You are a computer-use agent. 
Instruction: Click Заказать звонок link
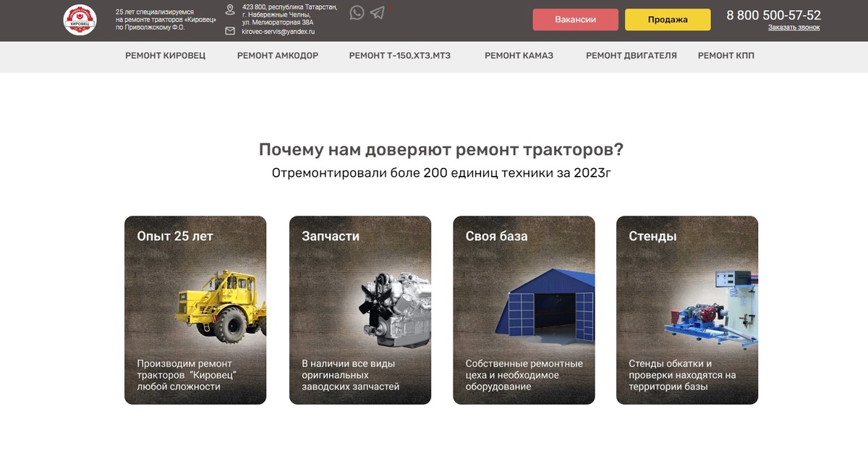794,28
